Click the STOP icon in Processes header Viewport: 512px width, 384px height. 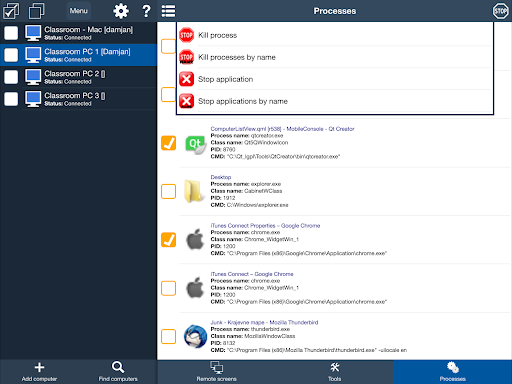point(500,11)
